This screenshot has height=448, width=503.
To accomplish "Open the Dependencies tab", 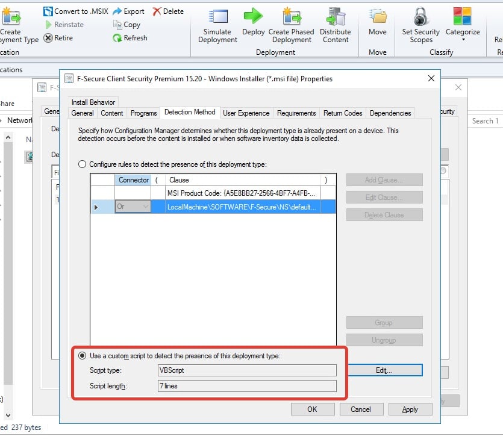I will click(390, 113).
